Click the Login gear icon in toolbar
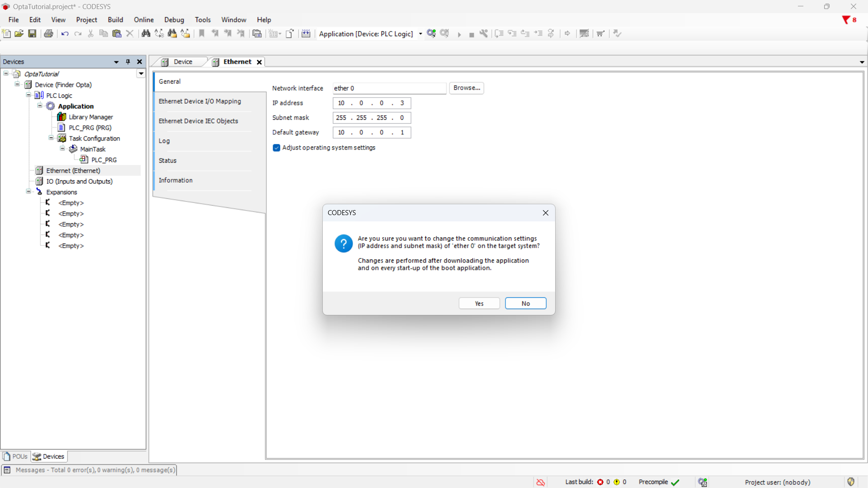 (431, 33)
